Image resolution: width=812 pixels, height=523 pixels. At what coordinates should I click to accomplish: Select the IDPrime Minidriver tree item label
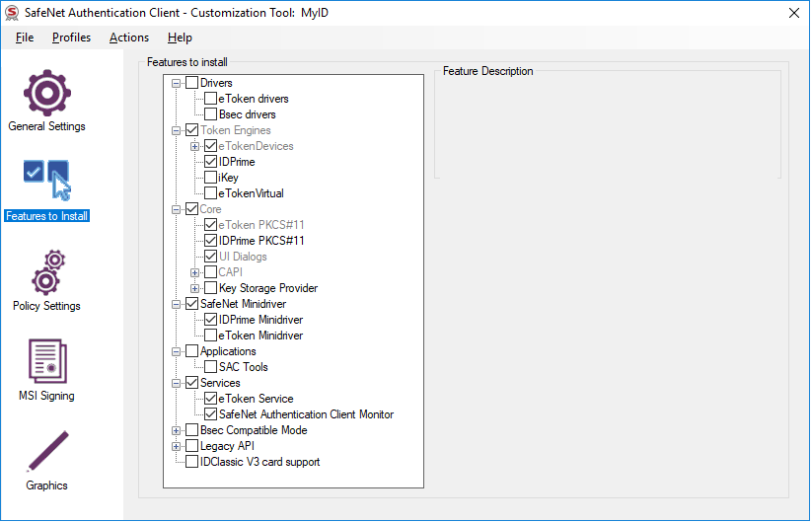coord(260,320)
